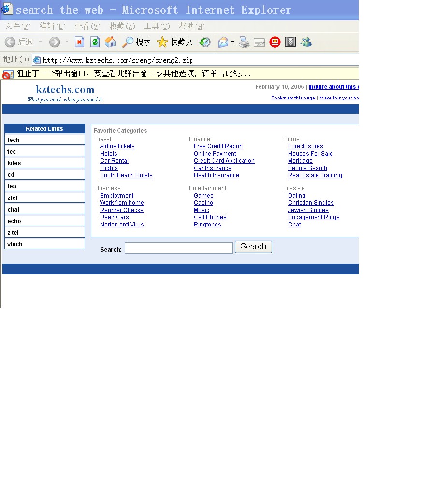Open the 文件(F) File menu
This screenshot has height=481, width=448.
point(17,27)
